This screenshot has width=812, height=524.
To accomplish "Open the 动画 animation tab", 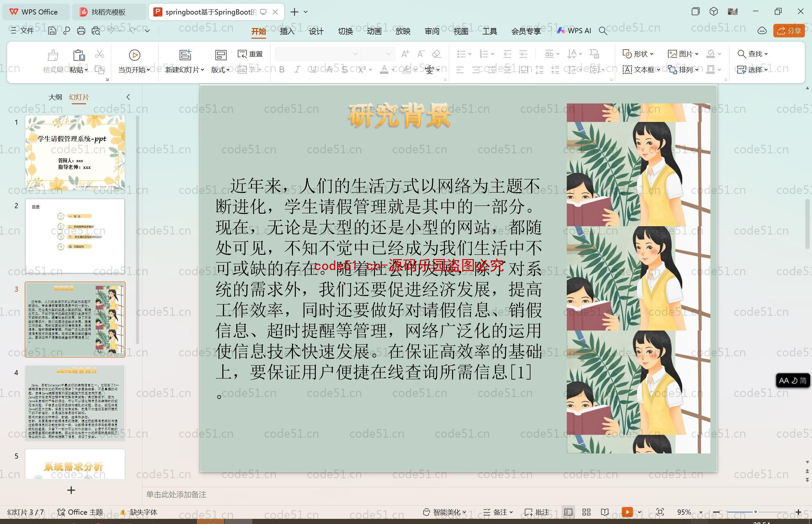I will tap(374, 31).
